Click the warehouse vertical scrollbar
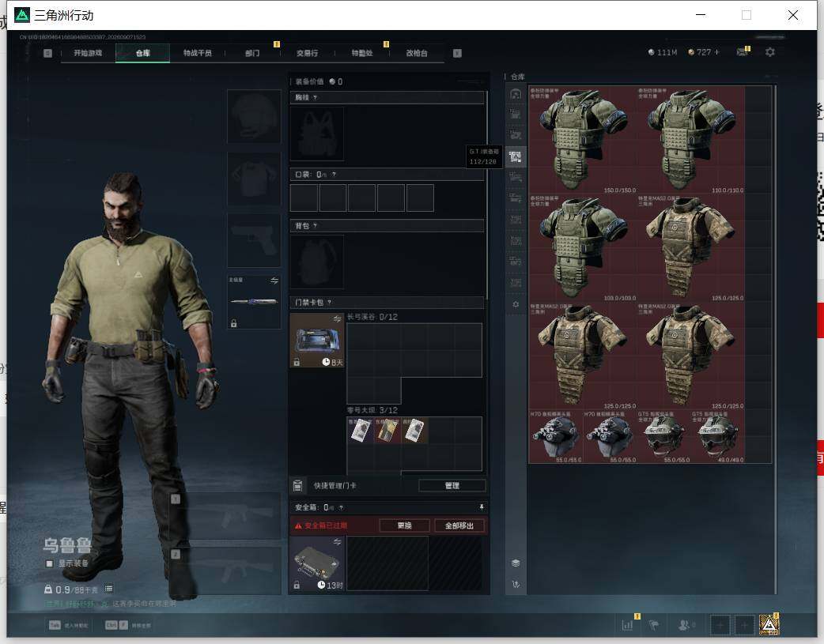The width and height of the screenshot is (824, 644). coord(775,339)
